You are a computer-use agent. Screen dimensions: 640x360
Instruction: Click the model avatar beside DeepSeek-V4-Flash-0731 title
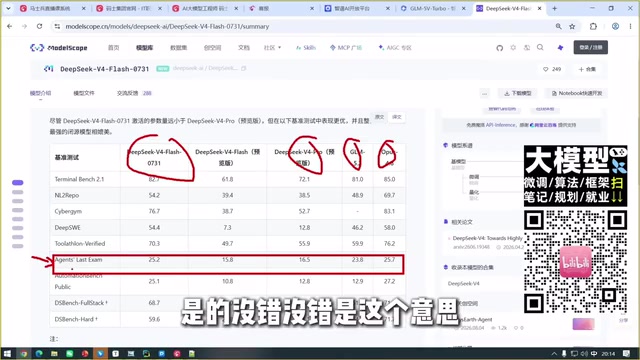pos(49,69)
